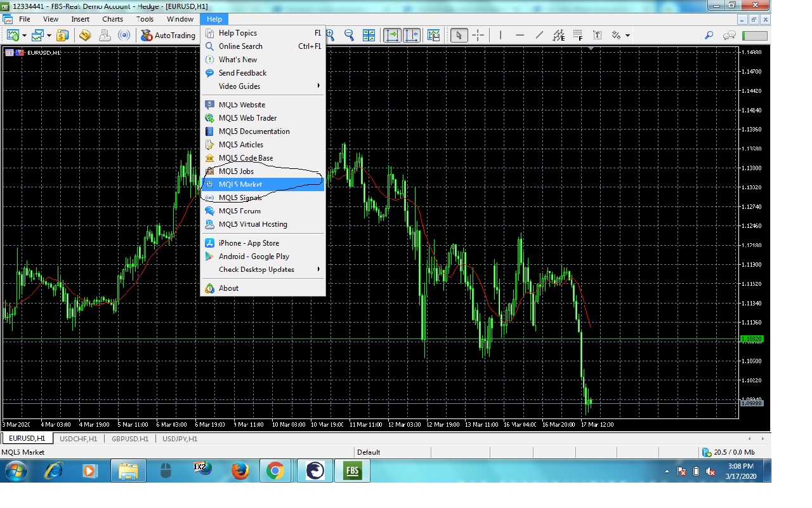The image size is (812, 508).
Task: Select the Online Search menu entry
Action: (x=263, y=46)
